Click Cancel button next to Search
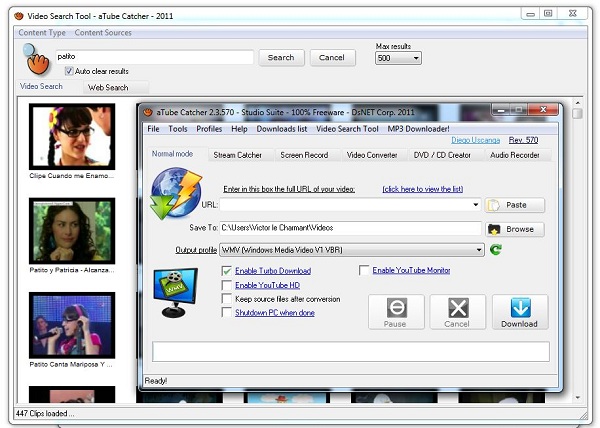600x428 pixels. click(332, 58)
